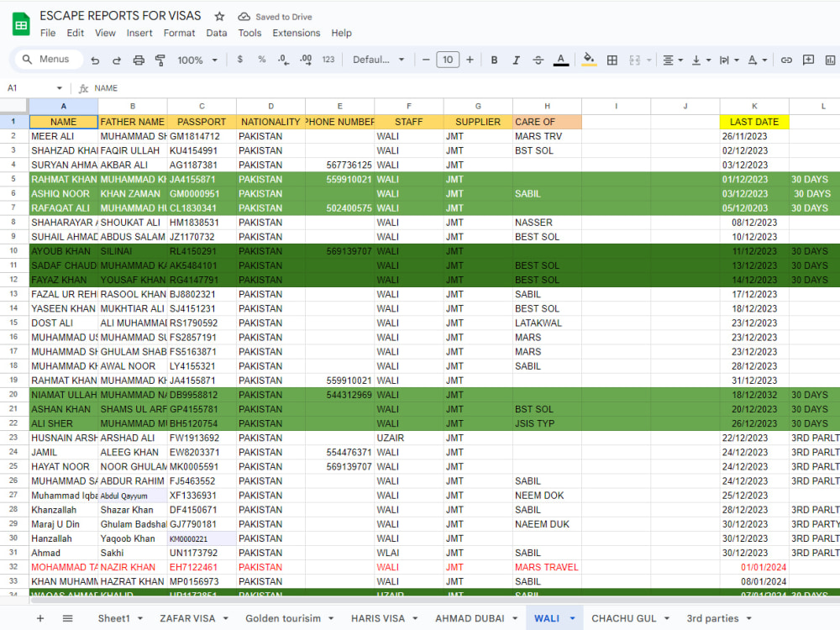Select row 10 header
The width and height of the screenshot is (840, 630).
[14, 250]
